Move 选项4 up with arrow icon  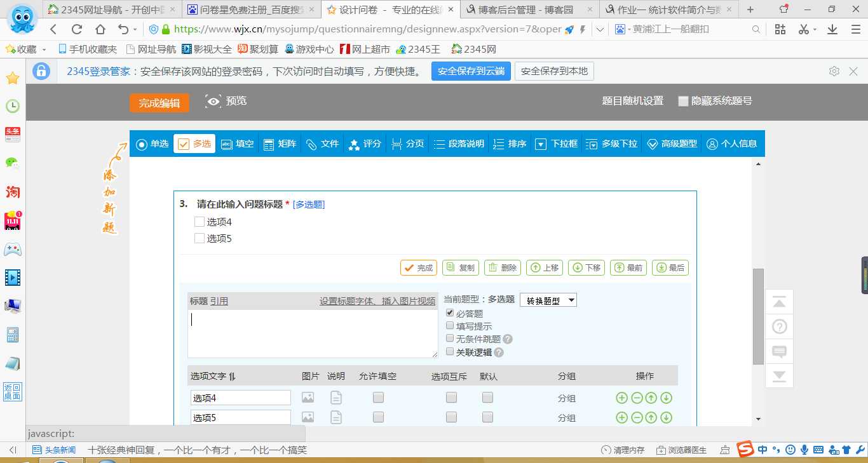point(651,398)
